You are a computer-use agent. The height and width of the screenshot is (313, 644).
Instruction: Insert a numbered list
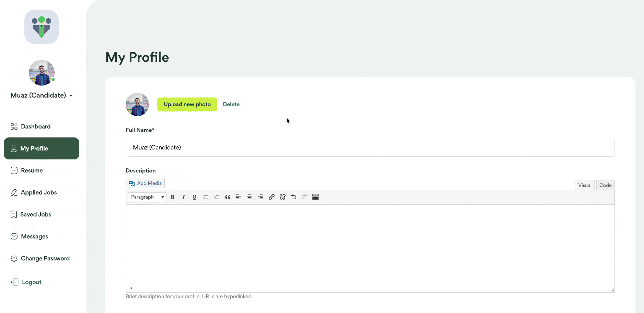point(217,197)
